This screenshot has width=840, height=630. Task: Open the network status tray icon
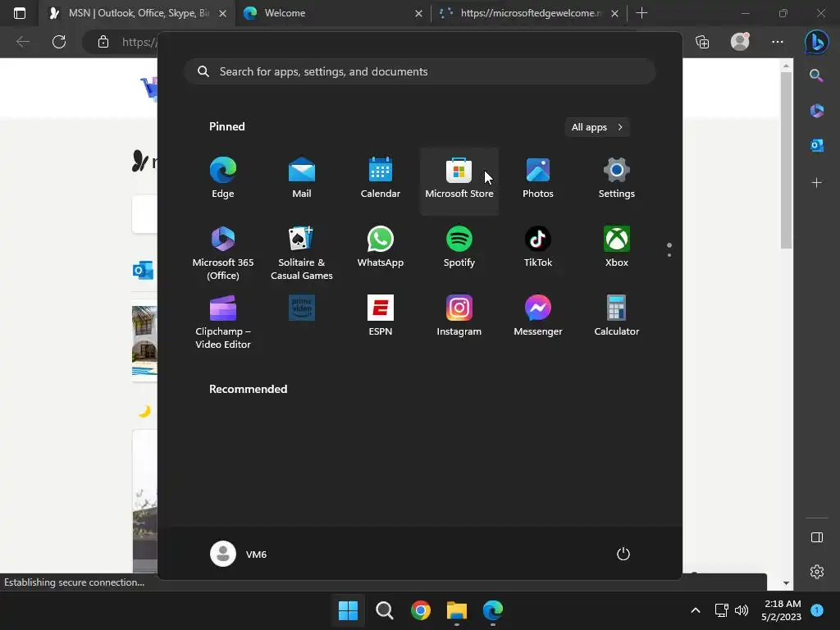pos(722,610)
